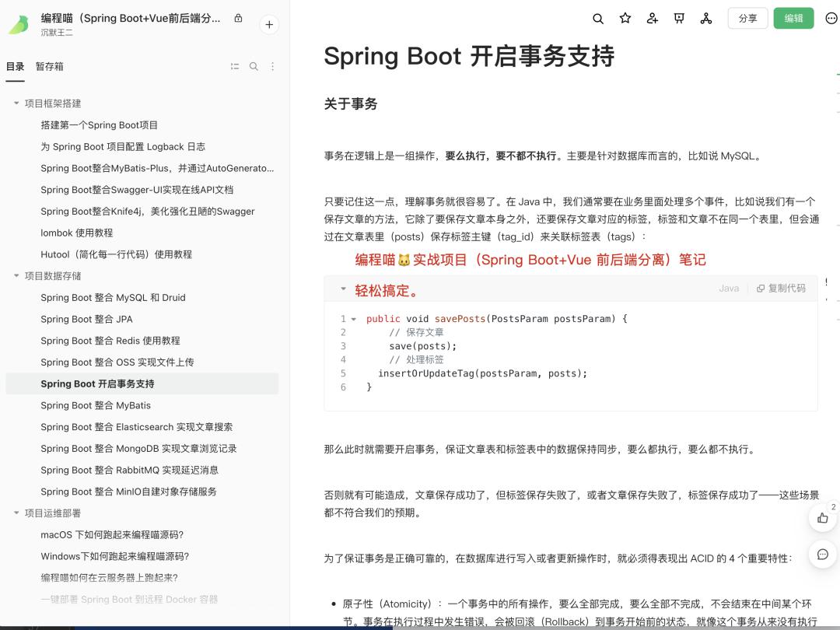This screenshot has height=630, width=840.
Task: Fold the Java code block with its arrow
Action: click(x=343, y=289)
